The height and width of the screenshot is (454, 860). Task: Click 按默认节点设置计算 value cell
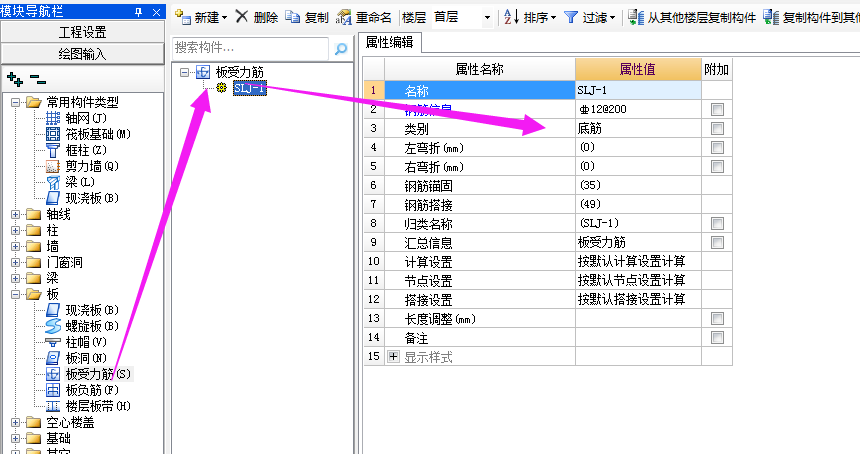click(638, 281)
